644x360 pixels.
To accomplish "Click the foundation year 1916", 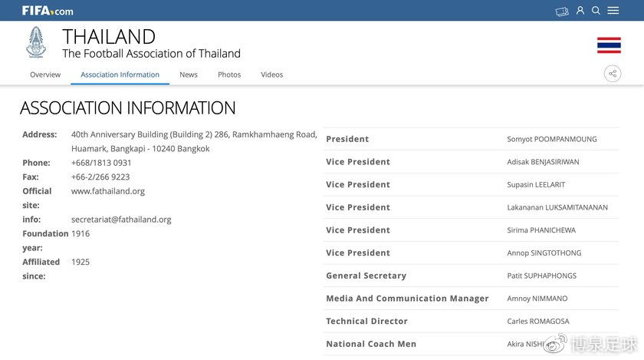I will 80,233.
